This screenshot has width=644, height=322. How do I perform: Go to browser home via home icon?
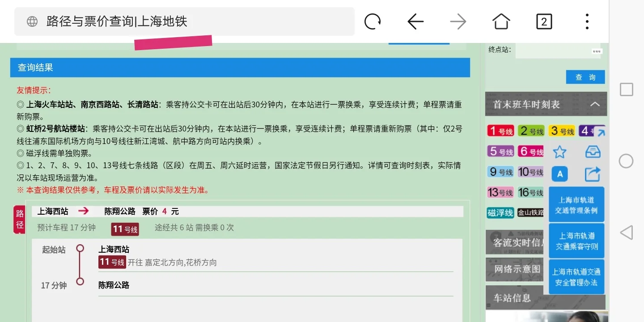pos(501,21)
